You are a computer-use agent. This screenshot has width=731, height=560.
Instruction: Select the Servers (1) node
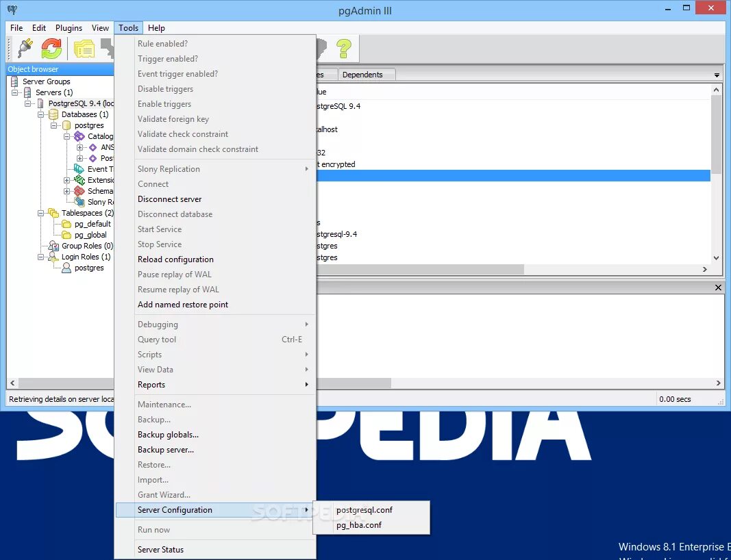click(54, 92)
